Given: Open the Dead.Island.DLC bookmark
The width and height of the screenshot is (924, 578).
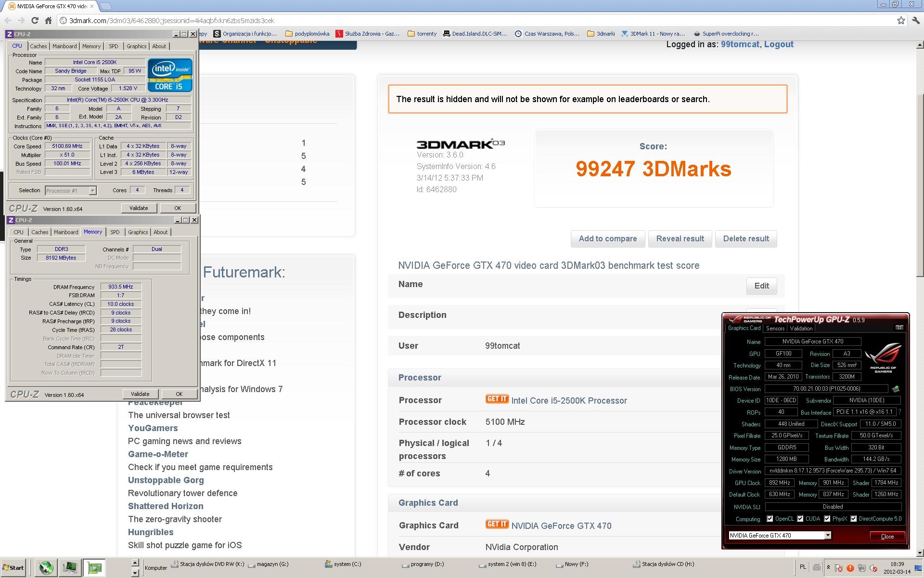Looking at the screenshot, I should point(475,34).
